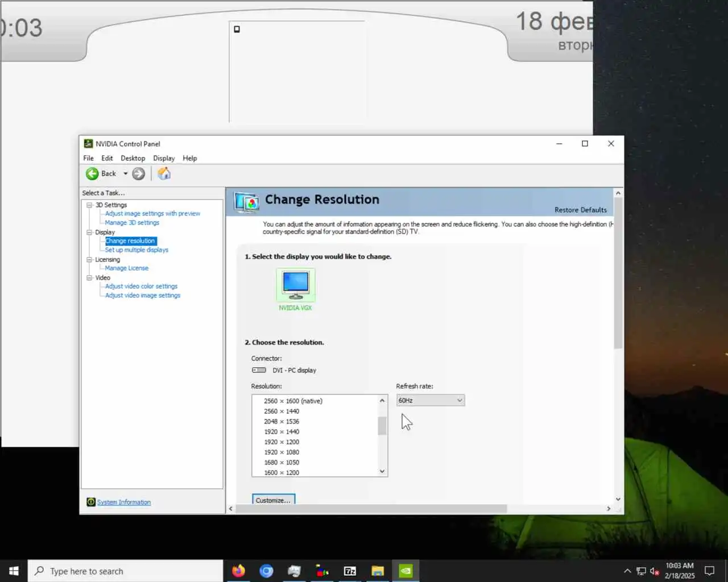Open the Display menu
The image size is (728, 582).
click(164, 158)
